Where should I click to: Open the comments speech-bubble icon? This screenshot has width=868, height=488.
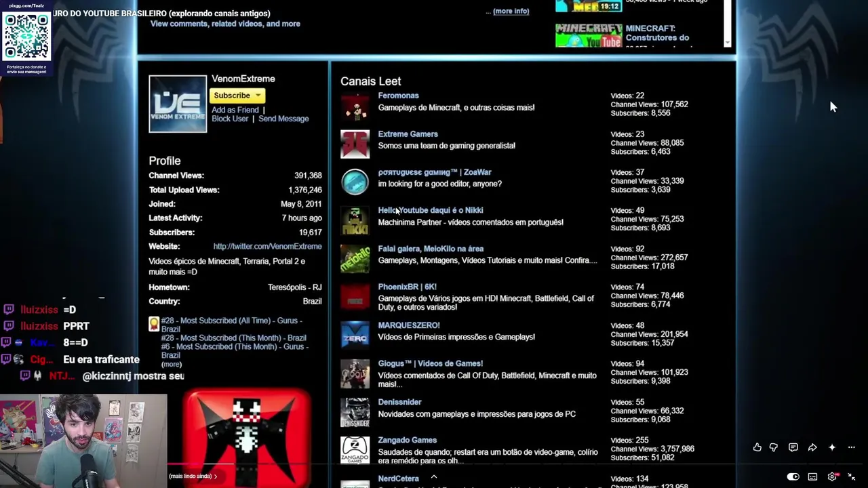point(793,447)
